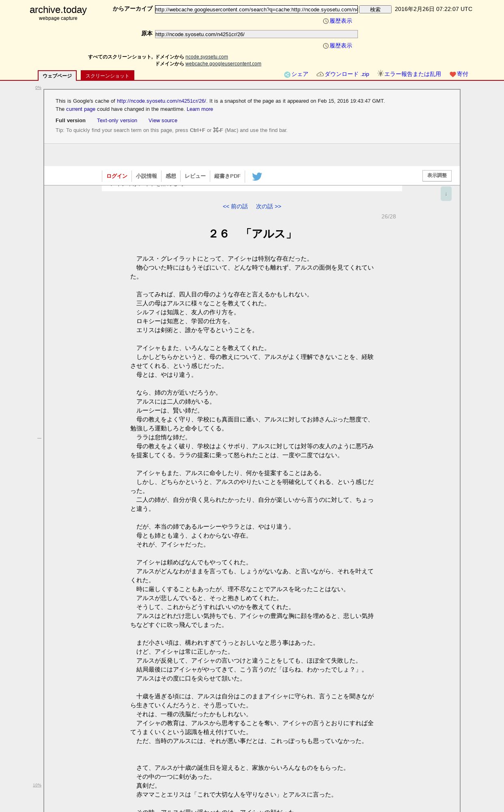
Task: Click the 0% page position marker
Action: pyautogui.click(x=38, y=88)
